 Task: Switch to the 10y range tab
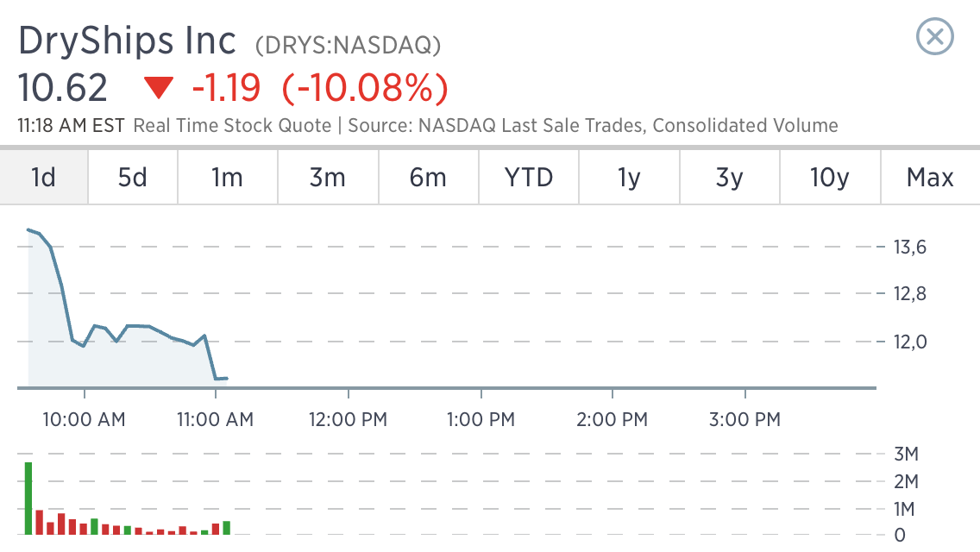(830, 178)
